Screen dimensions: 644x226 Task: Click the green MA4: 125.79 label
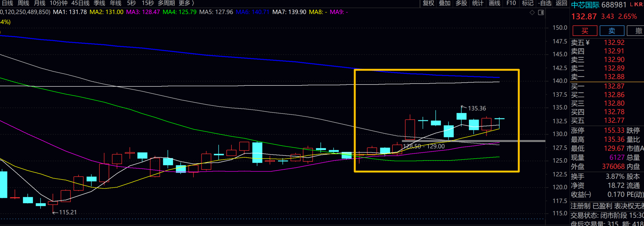coord(180,12)
